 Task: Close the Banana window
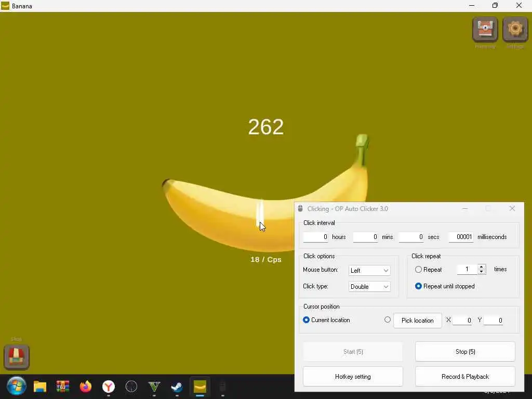pyautogui.click(x=519, y=5)
